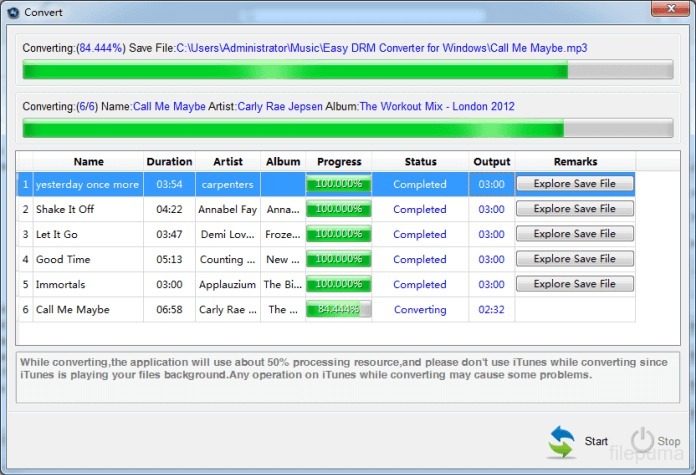The image size is (696, 475).
Task: Sort list by Name column header
Action: coord(88,161)
